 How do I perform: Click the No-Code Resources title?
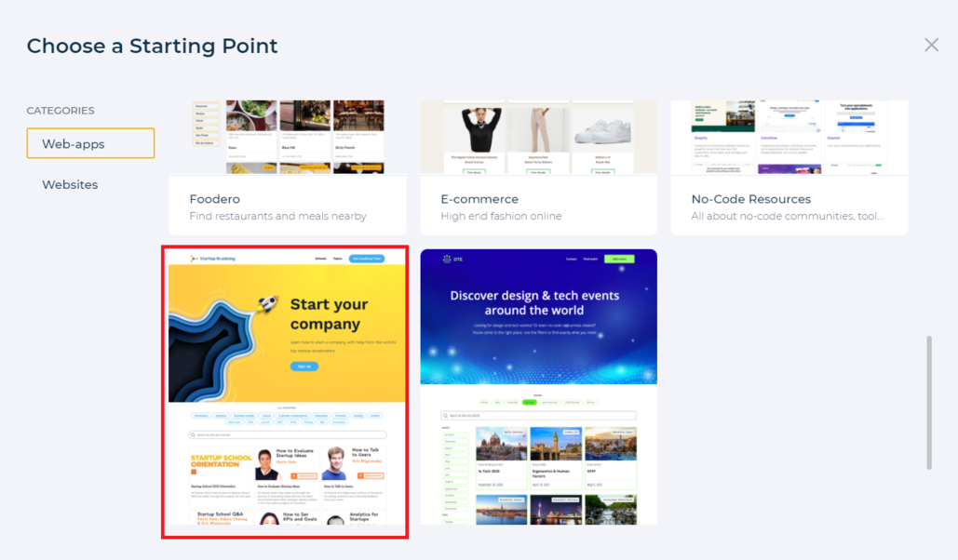(751, 199)
